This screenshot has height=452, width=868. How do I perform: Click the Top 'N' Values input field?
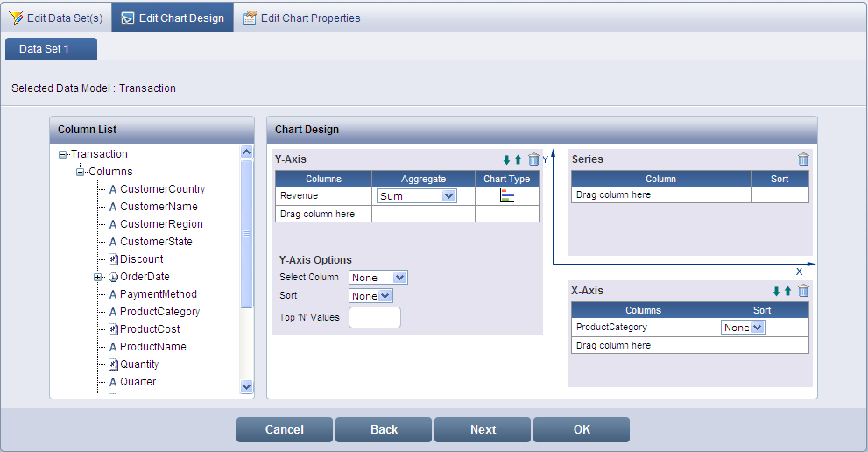(374, 317)
